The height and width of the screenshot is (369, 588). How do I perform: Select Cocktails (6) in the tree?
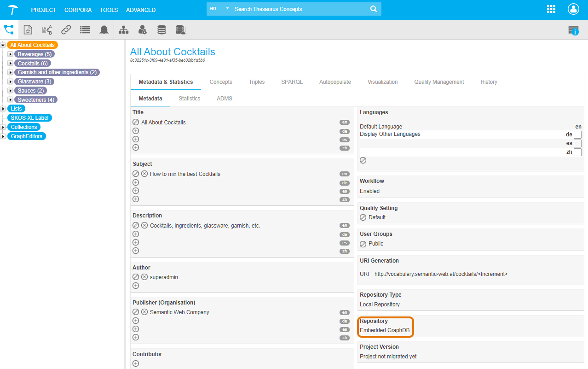click(32, 64)
